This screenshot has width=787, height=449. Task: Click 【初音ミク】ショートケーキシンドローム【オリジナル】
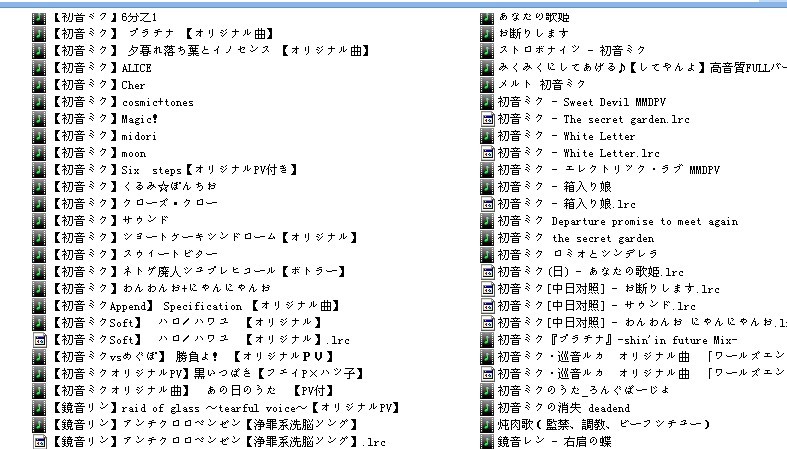(x=205, y=237)
